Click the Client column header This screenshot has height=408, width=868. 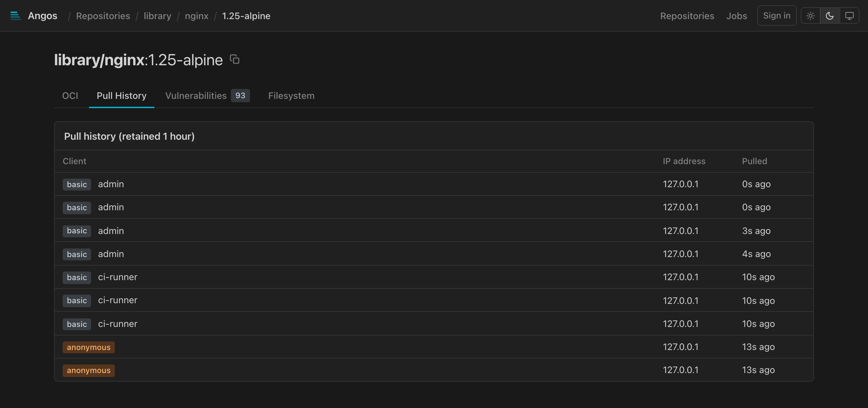pyautogui.click(x=75, y=161)
